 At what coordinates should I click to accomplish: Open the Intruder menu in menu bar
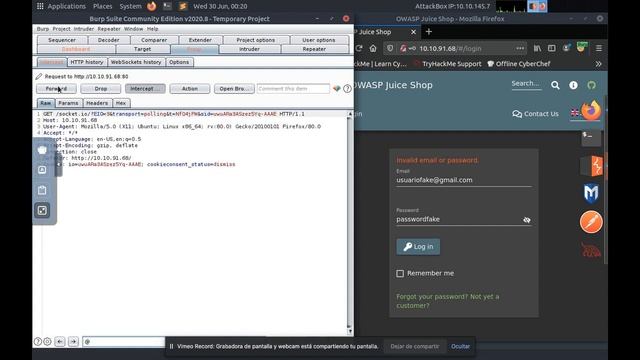coord(84,29)
